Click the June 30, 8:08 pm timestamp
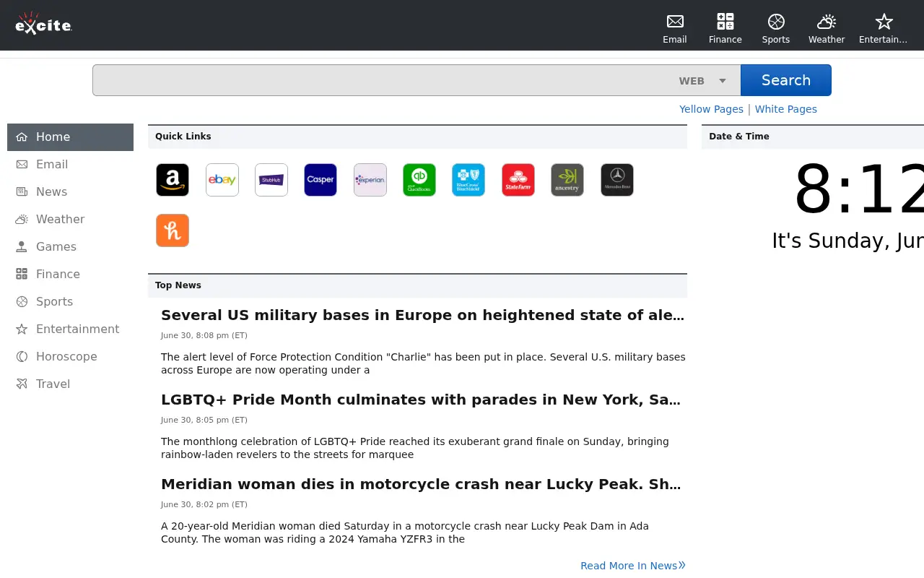 tap(204, 335)
